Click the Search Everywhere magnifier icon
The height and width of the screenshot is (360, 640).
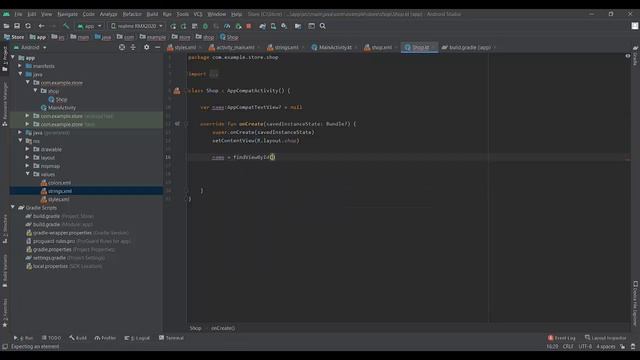tap(322, 26)
